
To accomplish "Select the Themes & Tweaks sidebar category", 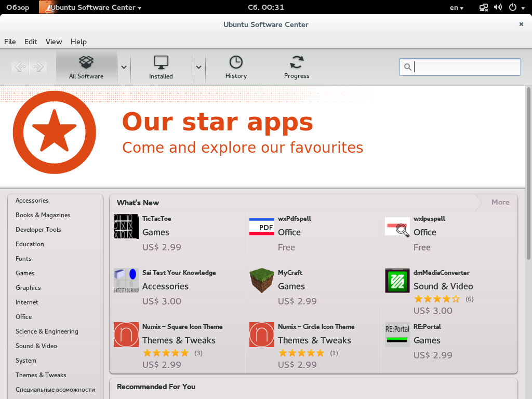I will (x=41, y=375).
